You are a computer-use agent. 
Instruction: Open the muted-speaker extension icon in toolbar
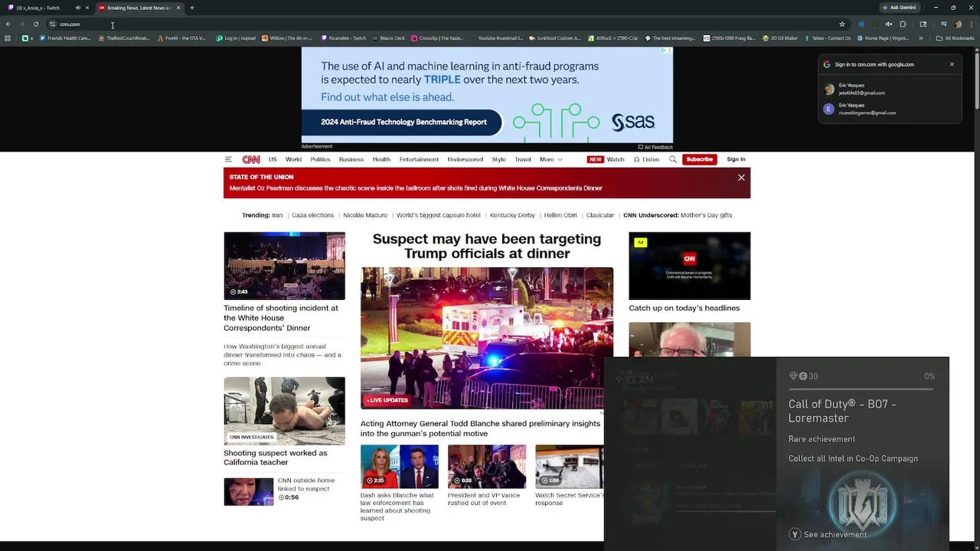pyautogui.click(x=889, y=24)
